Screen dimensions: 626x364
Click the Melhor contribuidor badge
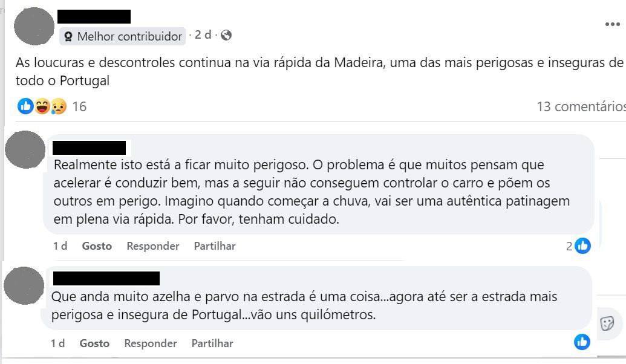coord(123,36)
